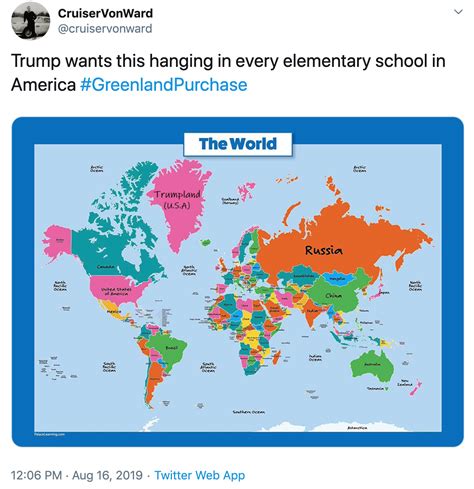Open CruiserVonWard's profile avatar
The height and width of the screenshot is (489, 474).
tap(30, 21)
